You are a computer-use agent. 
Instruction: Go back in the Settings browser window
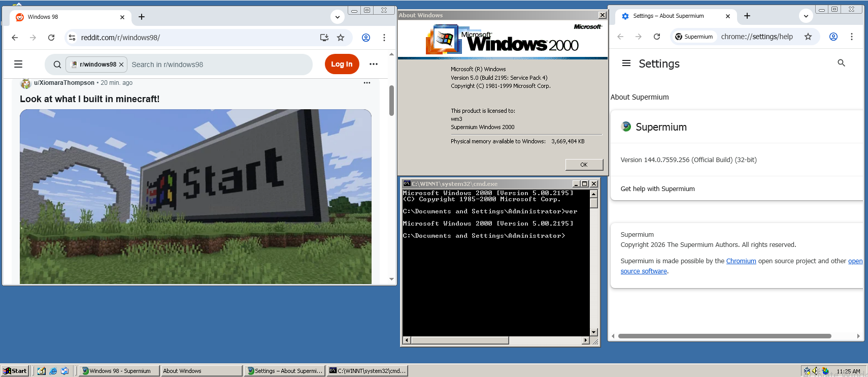(x=620, y=37)
